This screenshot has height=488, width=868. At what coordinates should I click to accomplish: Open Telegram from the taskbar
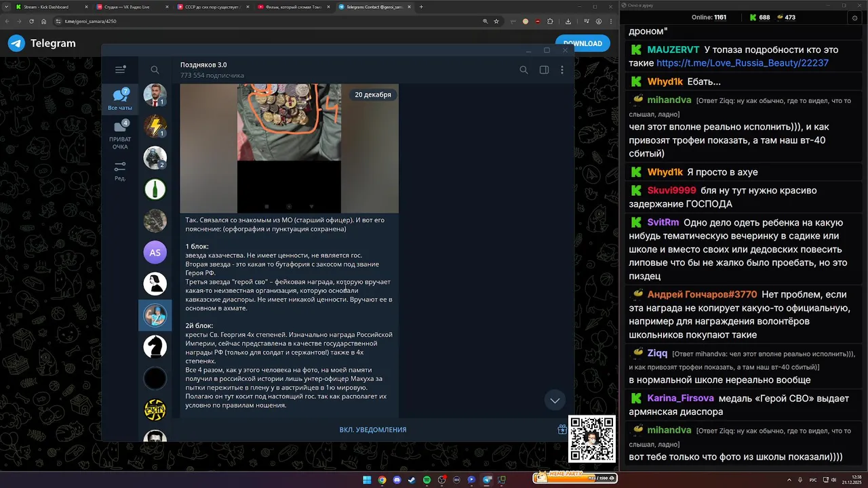pos(486,480)
